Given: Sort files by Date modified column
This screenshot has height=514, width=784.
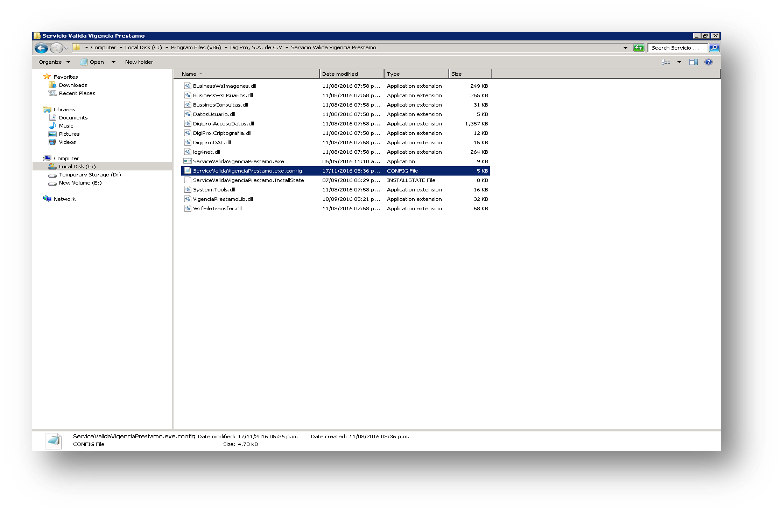Looking at the screenshot, I should point(350,74).
